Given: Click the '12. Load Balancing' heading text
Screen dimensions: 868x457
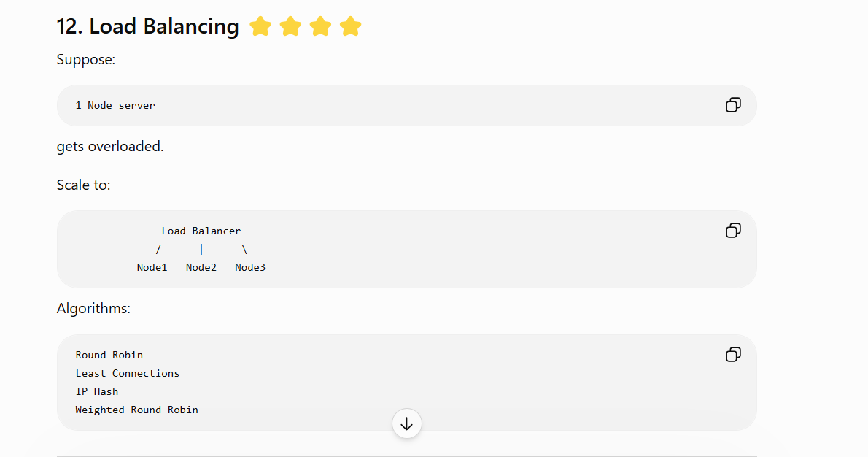Looking at the screenshot, I should (148, 26).
